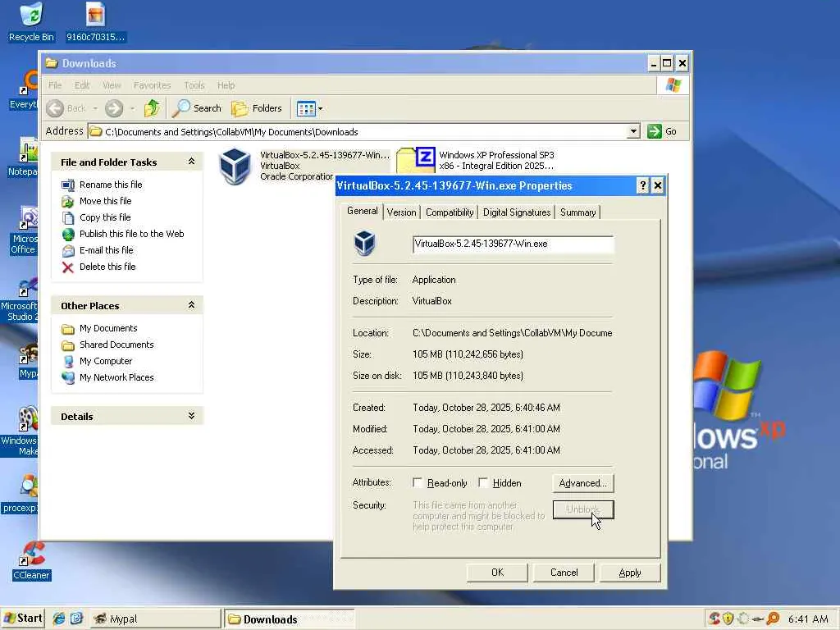
Task: Click the Forward arrow in Downloads toolbar
Action: [113, 108]
